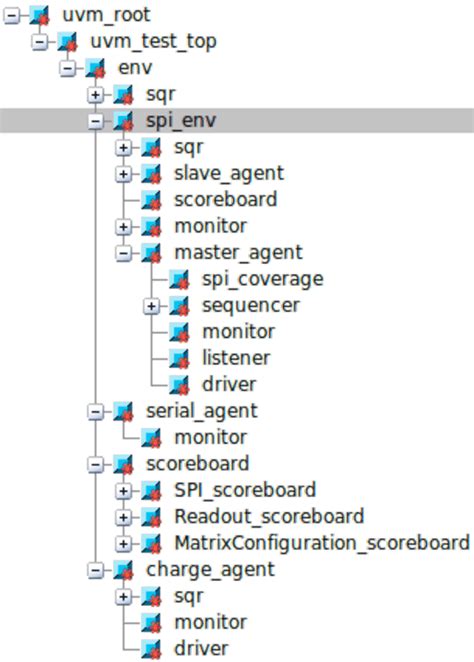
Task: Select the slave_agent label
Action: click(229, 174)
